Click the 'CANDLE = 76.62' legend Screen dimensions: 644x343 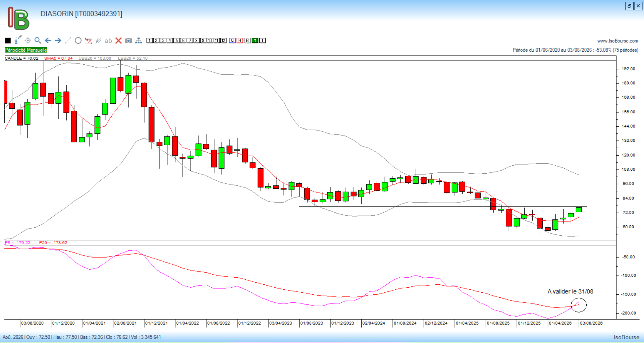[x=21, y=58]
